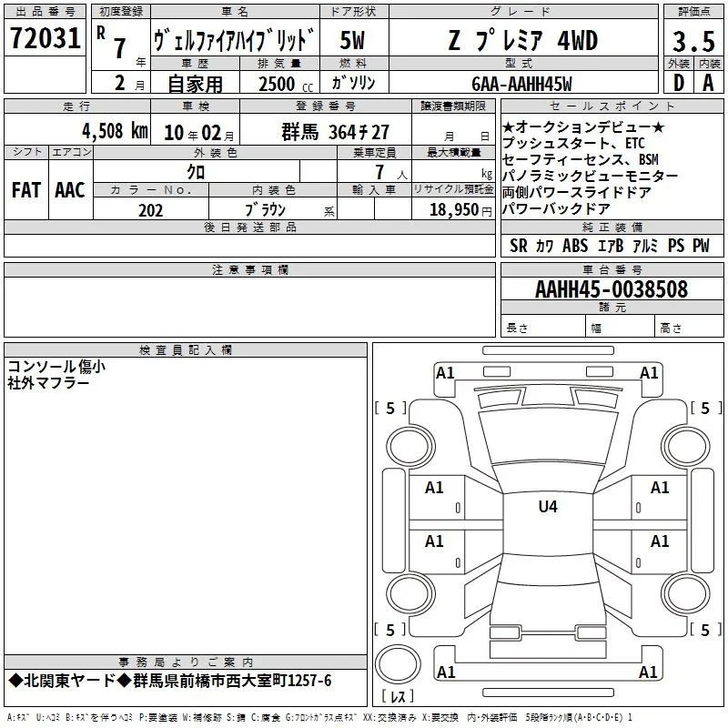This screenshot has height=728, width=728.
Task: Select model code 6AA-AAHH45W
Action: (x=521, y=84)
